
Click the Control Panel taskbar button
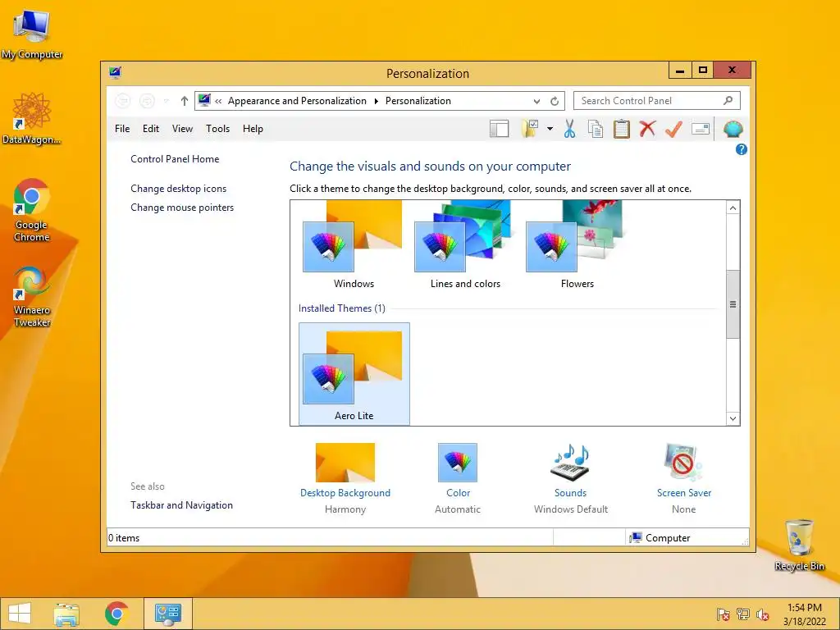click(167, 614)
